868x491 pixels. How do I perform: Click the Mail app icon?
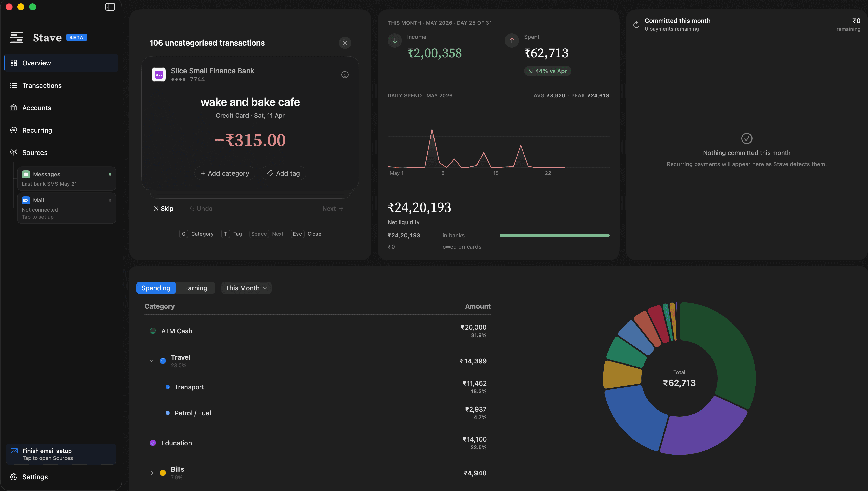pos(26,200)
